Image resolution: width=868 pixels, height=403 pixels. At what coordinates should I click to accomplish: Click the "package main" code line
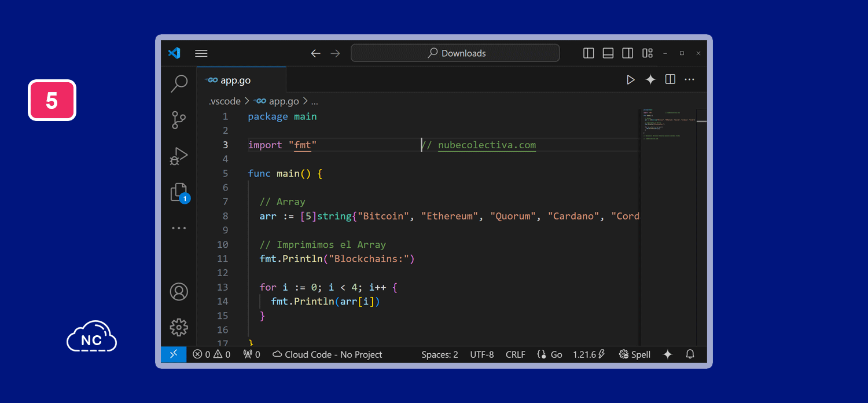coord(282,116)
